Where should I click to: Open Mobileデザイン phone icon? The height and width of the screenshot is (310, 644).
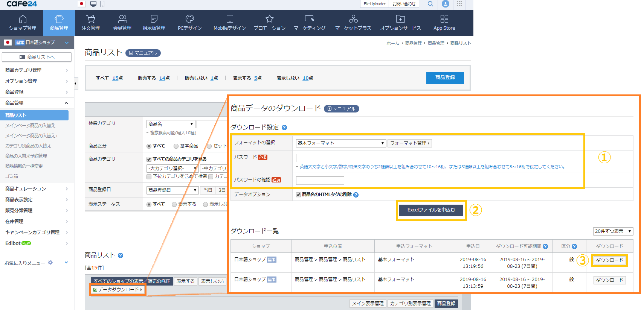[x=230, y=19]
